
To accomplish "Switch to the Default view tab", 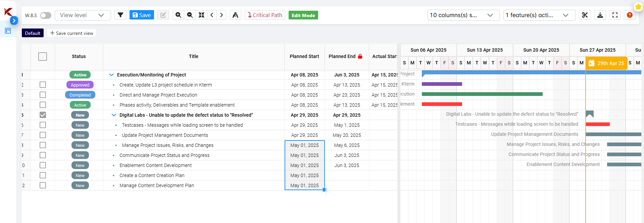I will click(33, 33).
